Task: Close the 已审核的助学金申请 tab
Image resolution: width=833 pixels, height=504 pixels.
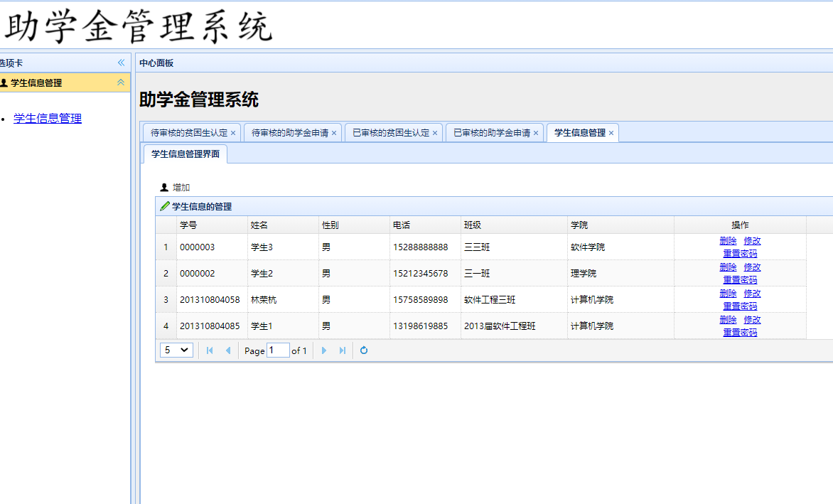Action: (536, 133)
